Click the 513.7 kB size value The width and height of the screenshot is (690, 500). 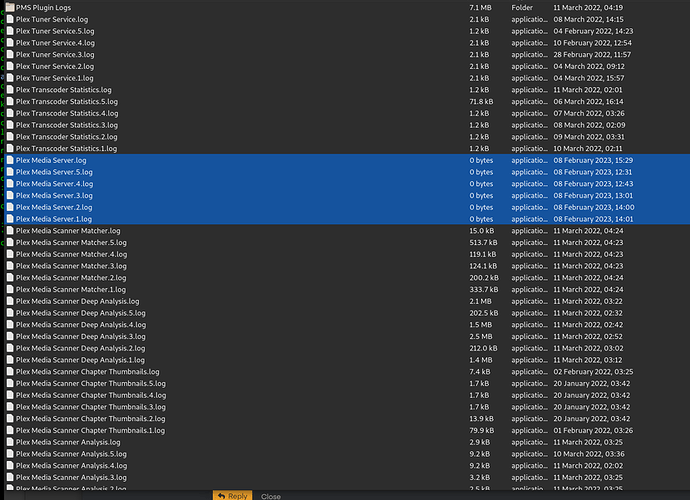(x=483, y=243)
